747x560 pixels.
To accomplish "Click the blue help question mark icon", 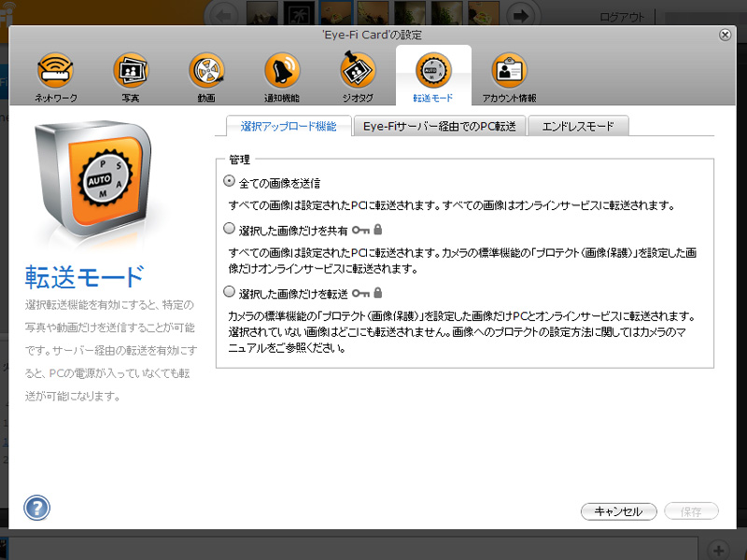I will pos(35,509).
